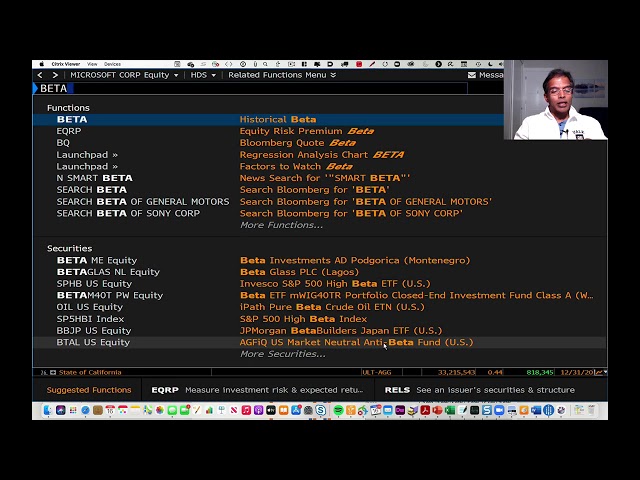Open Adobe Acrobat from the dock

[425, 410]
